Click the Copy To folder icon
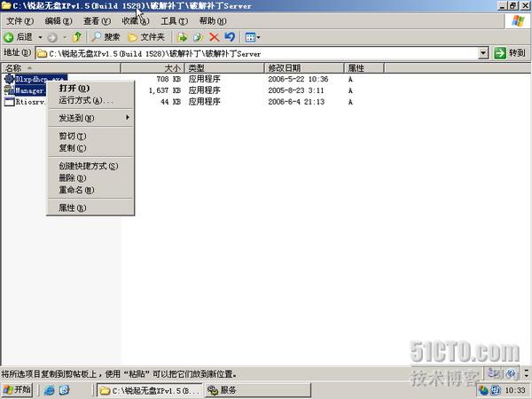The height and width of the screenshot is (399, 532). click(x=198, y=37)
